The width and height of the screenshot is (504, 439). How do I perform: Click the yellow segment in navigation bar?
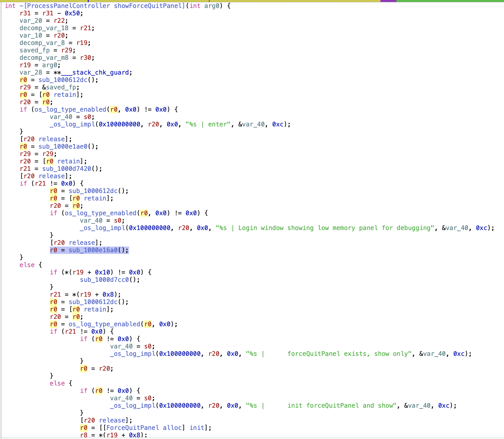tap(285, 1)
